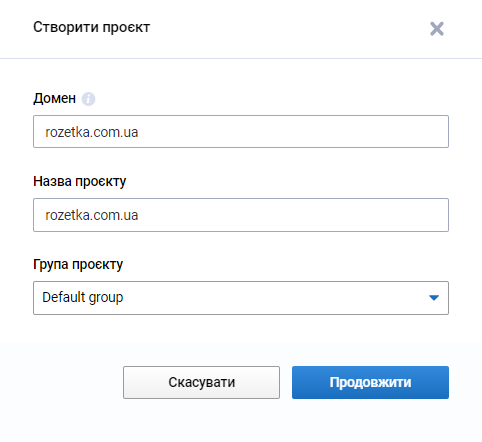Expand project group list via arrow
This screenshot has width=482, height=442.
434,297
